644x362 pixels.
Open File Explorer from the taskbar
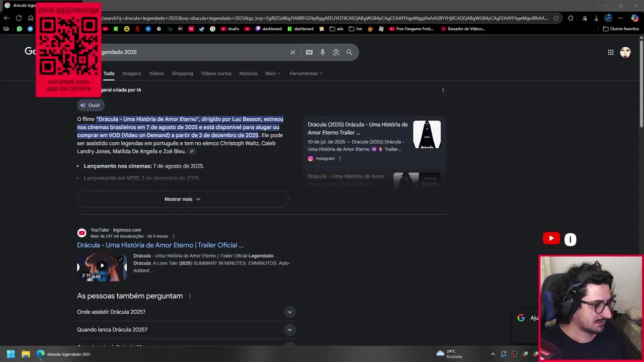[26, 354]
